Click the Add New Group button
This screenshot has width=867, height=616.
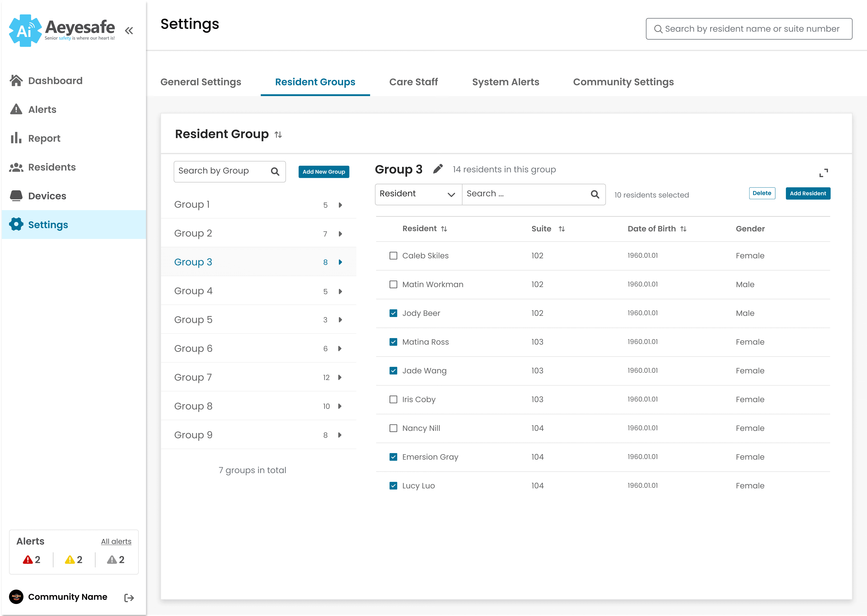coord(323,172)
